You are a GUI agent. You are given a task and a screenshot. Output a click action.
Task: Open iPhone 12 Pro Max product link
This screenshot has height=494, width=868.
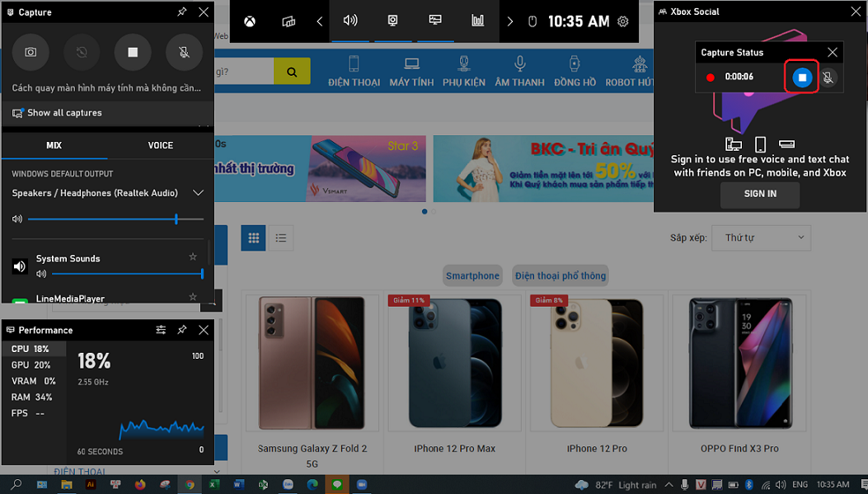454,449
